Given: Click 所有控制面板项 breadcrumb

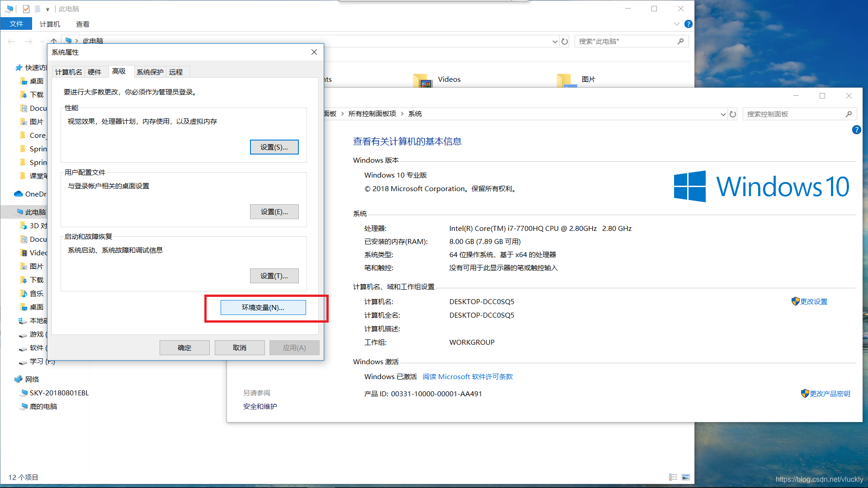Looking at the screenshot, I should [372, 114].
